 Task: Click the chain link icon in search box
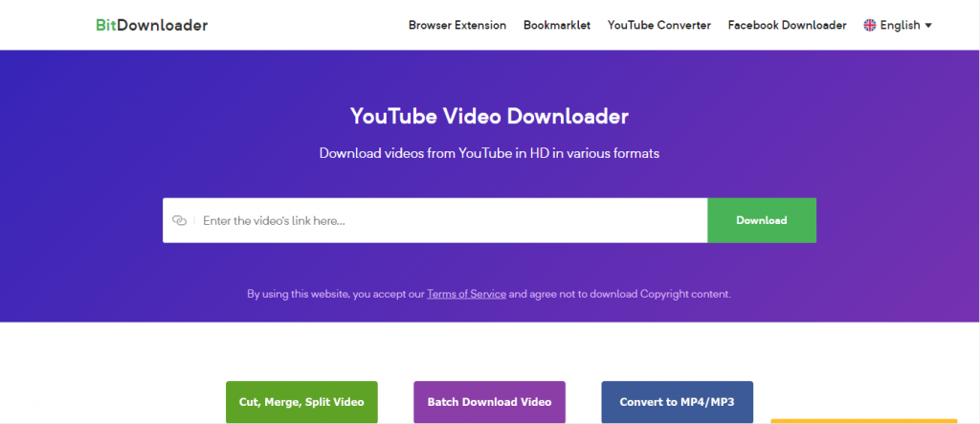pos(179,220)
